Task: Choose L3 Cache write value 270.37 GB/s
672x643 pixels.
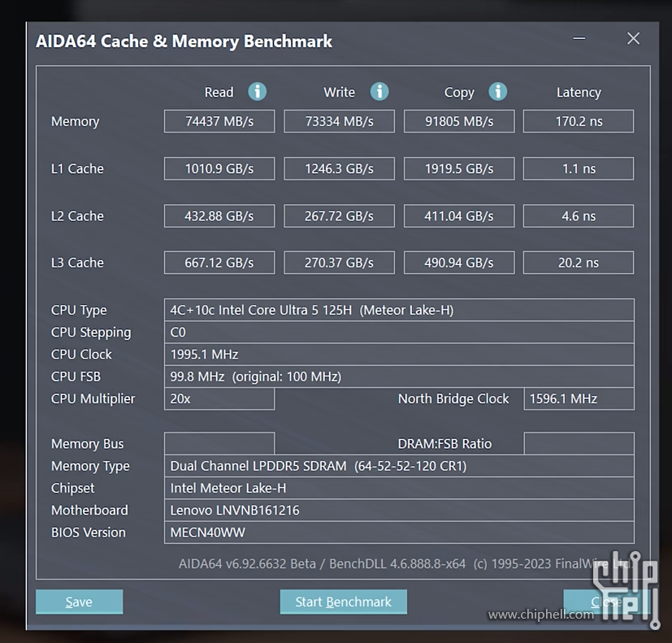Action: (x=339, y=263)
